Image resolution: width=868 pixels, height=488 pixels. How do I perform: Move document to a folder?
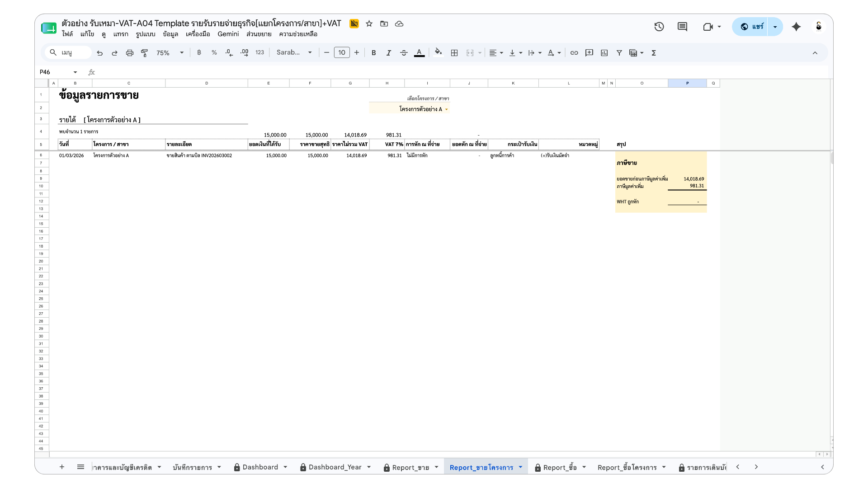click(384, 23)
